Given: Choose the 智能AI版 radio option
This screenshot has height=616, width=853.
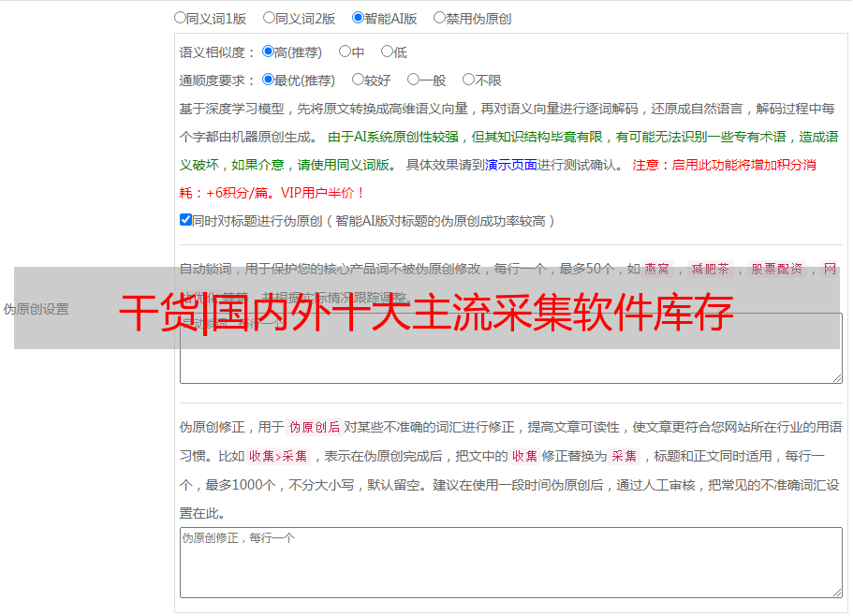Looking at the screenshot, I should click(358, 18).
